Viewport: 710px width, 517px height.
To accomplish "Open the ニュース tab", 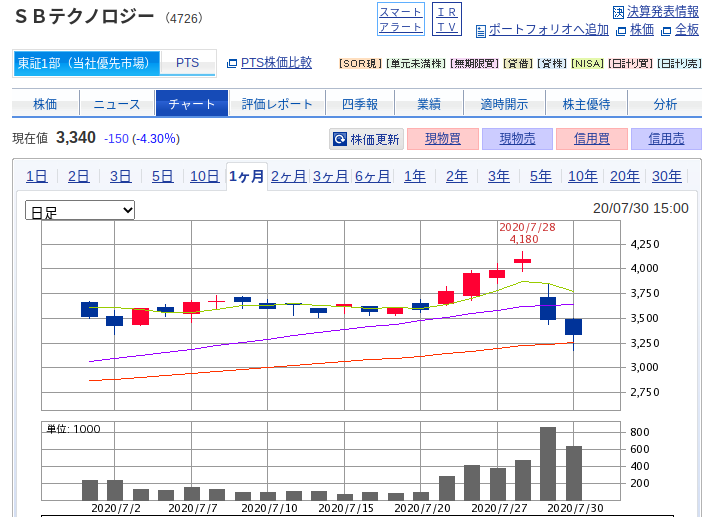I will (x=117, y=104).
